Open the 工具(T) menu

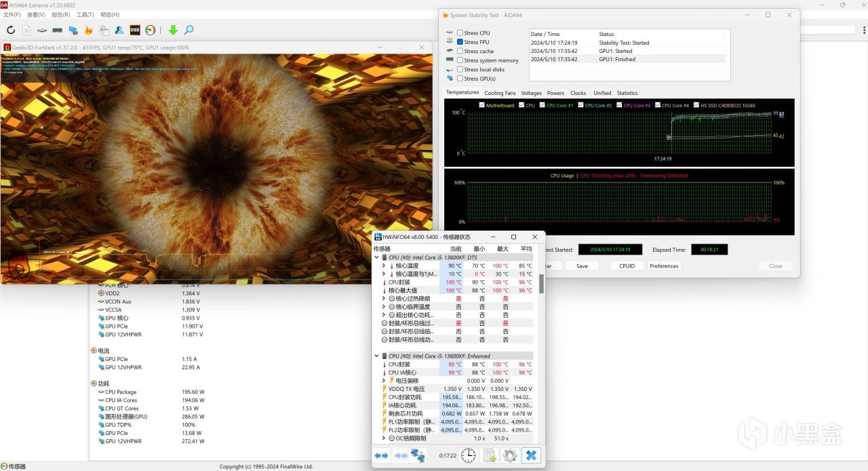[x=85, y=14]
